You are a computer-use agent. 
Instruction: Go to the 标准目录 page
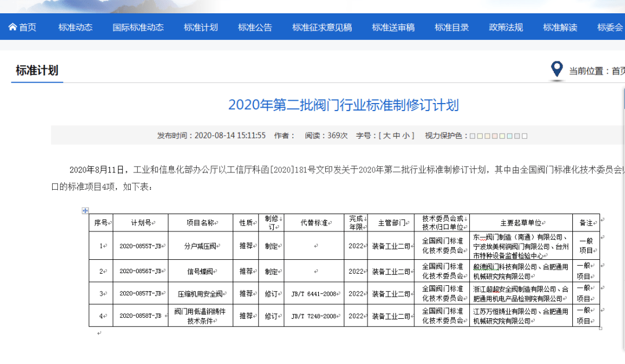click(451, 27)
